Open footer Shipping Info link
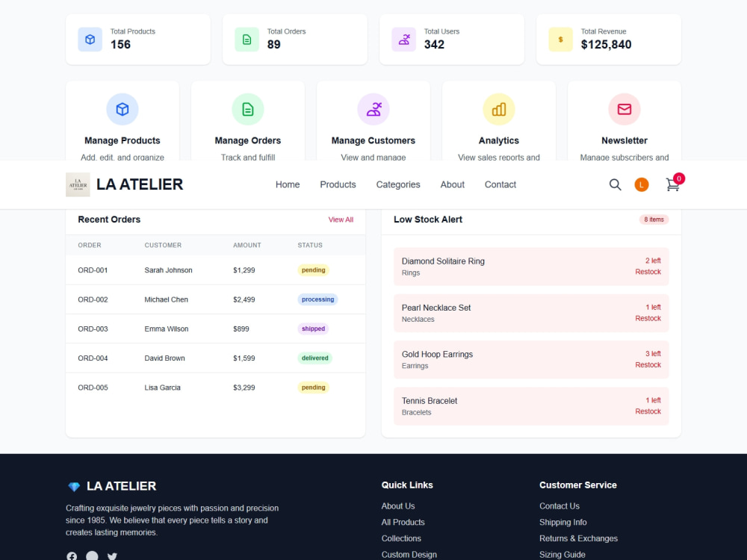This screenshot has height=560, width=747. [563, 523]
